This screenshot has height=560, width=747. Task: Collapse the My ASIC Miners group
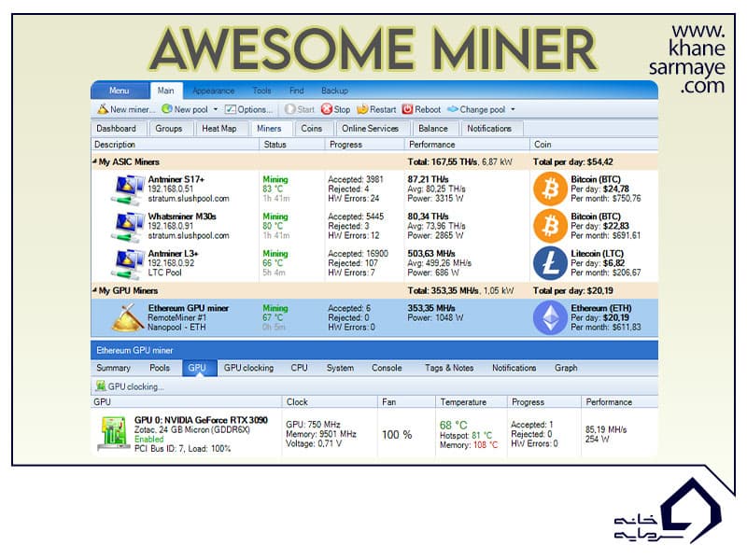(94, 161)
